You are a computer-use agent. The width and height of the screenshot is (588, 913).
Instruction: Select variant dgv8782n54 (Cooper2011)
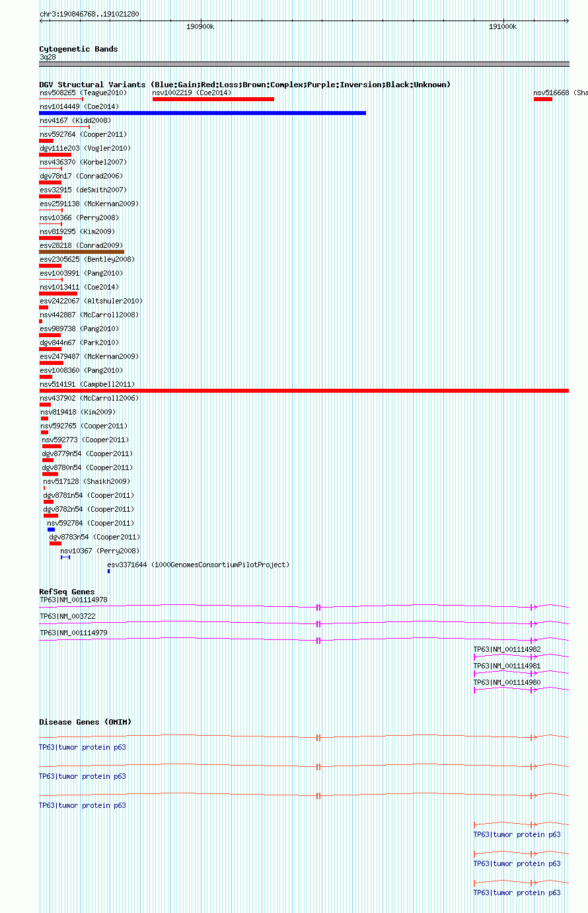click(x=89, y=509)
